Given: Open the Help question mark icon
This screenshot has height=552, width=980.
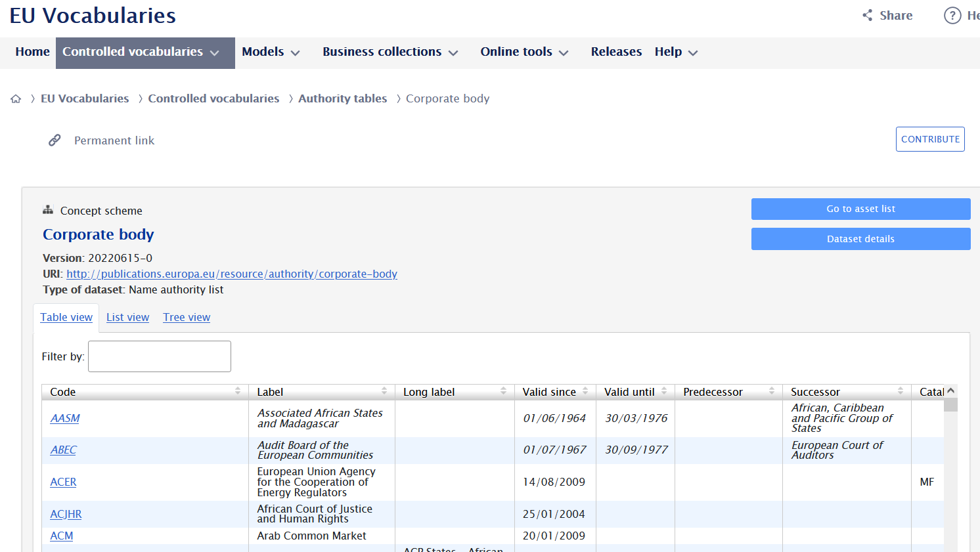Looking at the screenshot, I should [x=952, y=15].
